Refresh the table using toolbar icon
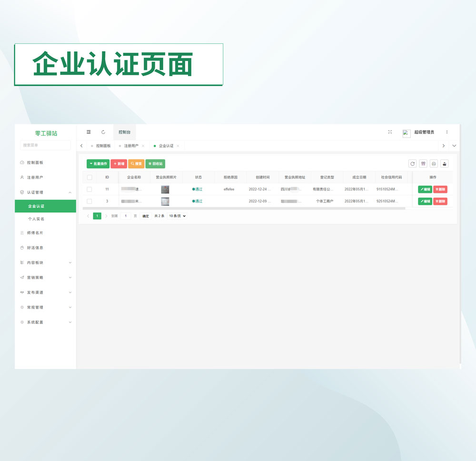This screenshot has height=461, width=476. (x=412, y=164)
